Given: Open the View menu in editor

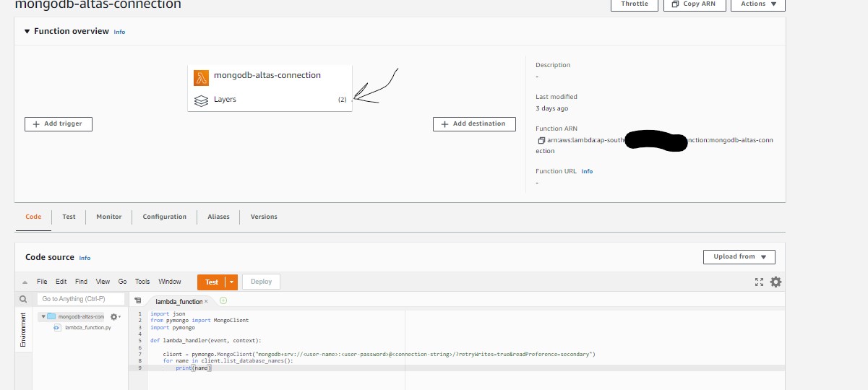Looking at the screenshot, I should tap(103, 282).
